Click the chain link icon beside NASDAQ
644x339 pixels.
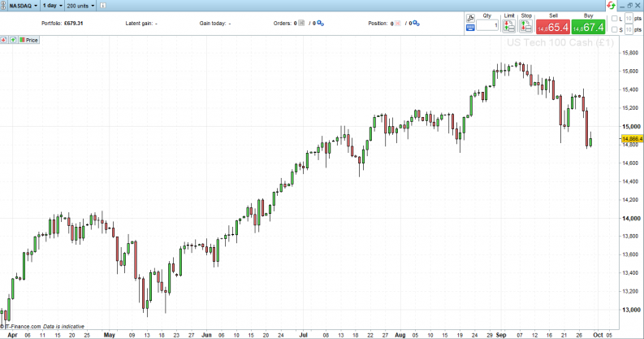coord(3,6)
